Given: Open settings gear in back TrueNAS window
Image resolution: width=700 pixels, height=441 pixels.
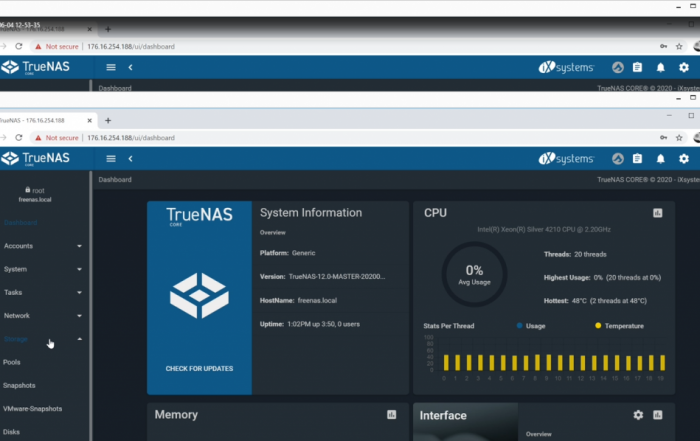Looking at the screenshot, I should point(684,67).
